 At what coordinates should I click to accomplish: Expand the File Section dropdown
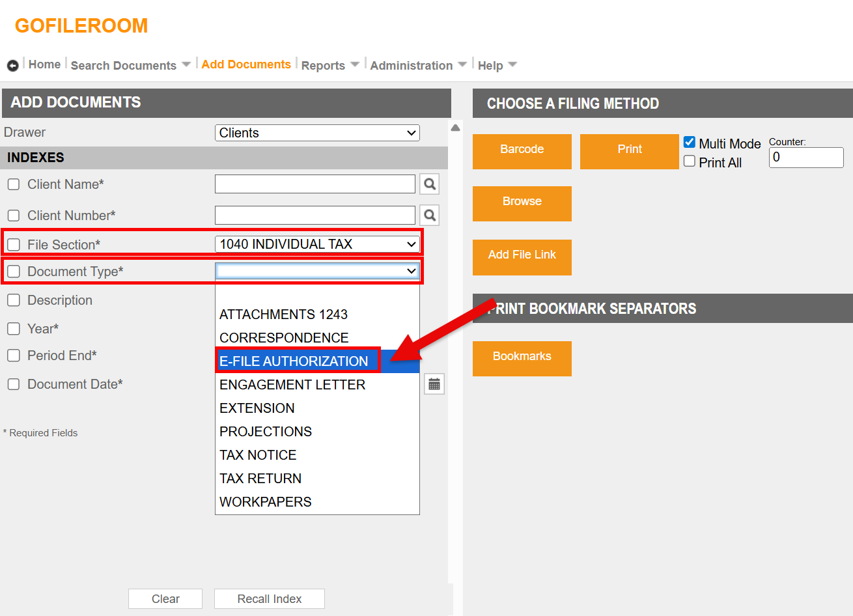(317, 244)
